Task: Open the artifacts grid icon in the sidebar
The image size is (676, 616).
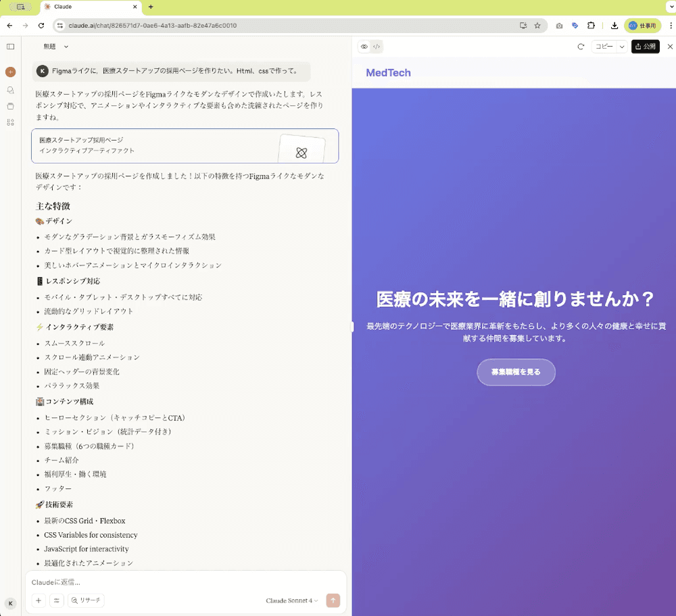Action: click(10, 122)
